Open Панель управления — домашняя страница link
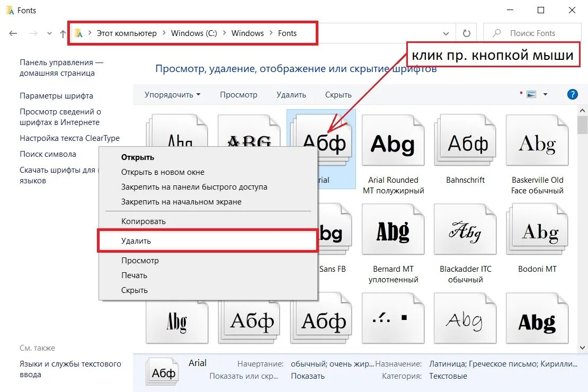 (x=61, y=68)
